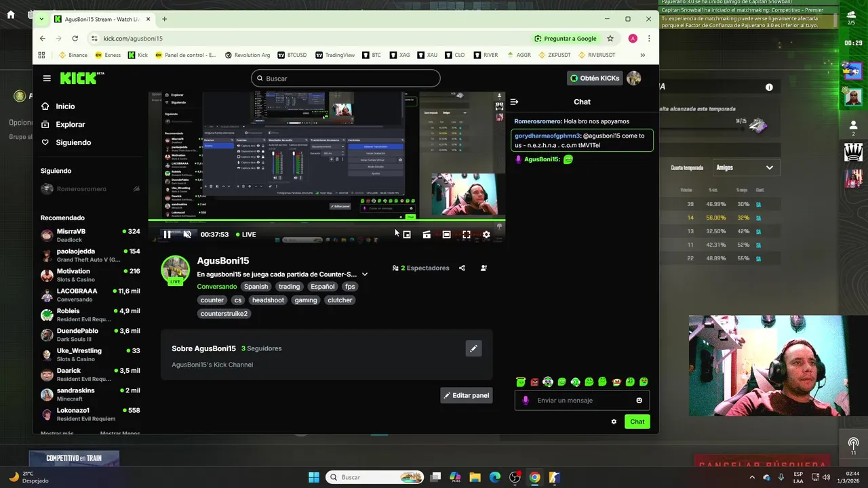Open Chrome tab list dropdown arrow

[41, 19]
